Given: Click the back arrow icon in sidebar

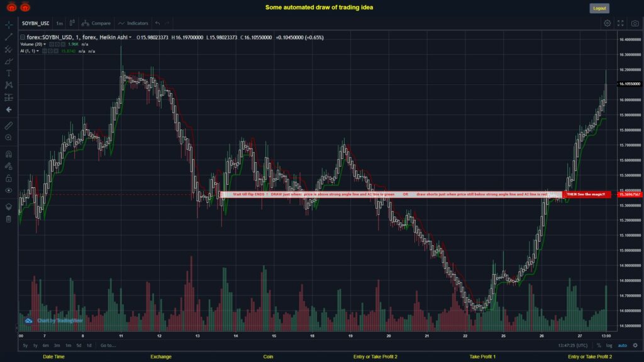Looking at the screenshot, I should coord(9,109).
